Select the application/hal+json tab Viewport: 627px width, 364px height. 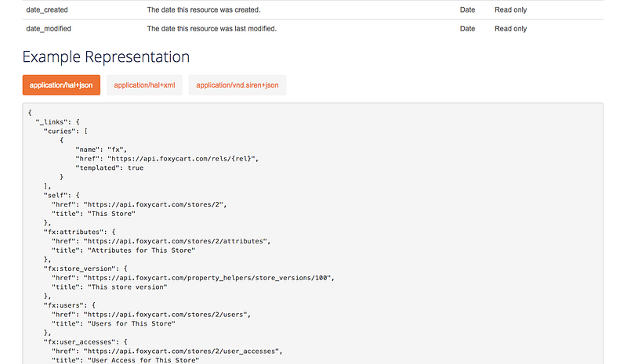click(61, 85)
